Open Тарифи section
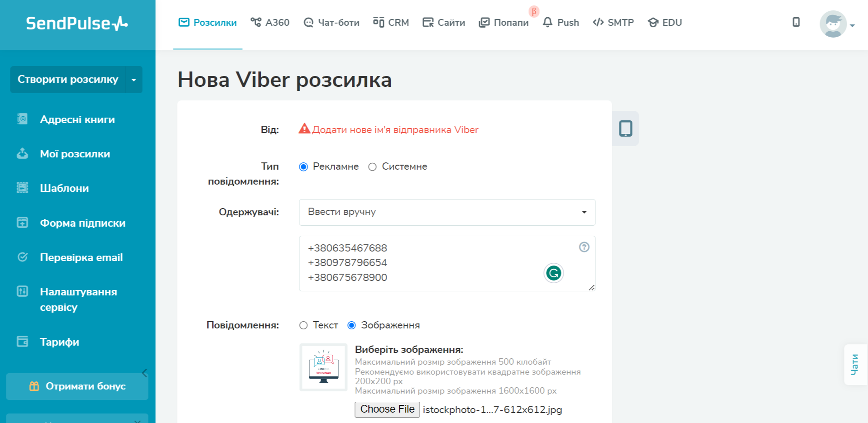The width and height of the screenshot is (868, 423). click(x=60, y=342)
